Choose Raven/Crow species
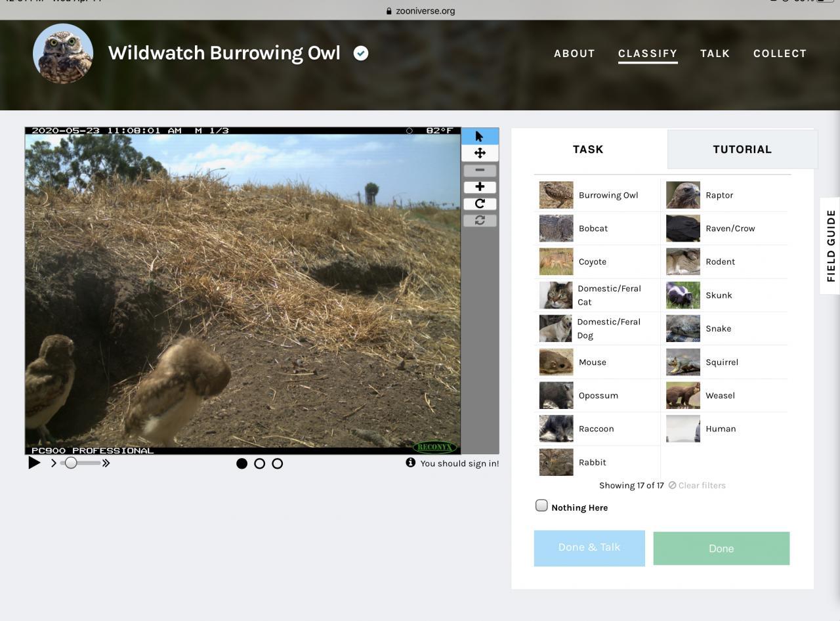840x621 pixels. pos(724,228)
